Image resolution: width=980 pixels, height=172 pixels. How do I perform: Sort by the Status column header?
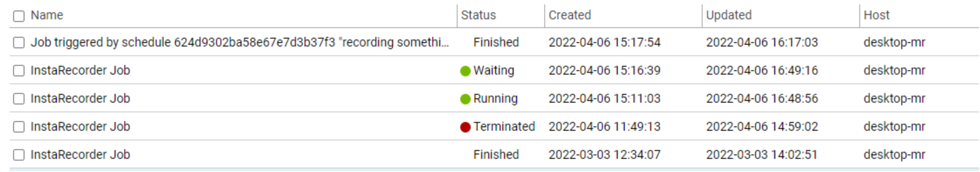[x=479, y=15]
